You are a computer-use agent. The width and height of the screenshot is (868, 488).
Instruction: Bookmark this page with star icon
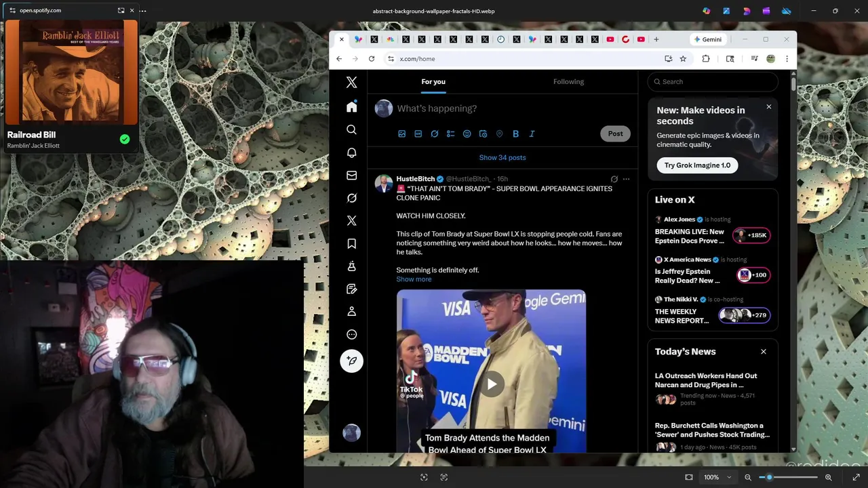click(683, 59)
